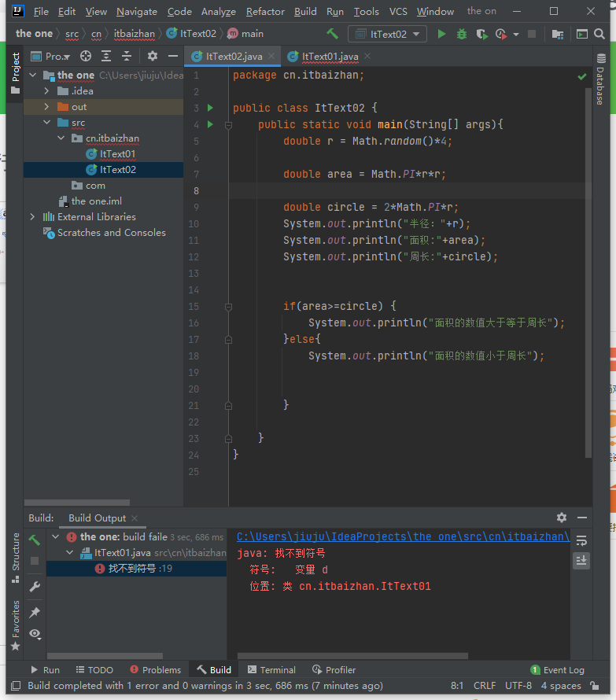Expand all in Project panel
This screenshot has width=616, height=700.
[x=106, y=57]
